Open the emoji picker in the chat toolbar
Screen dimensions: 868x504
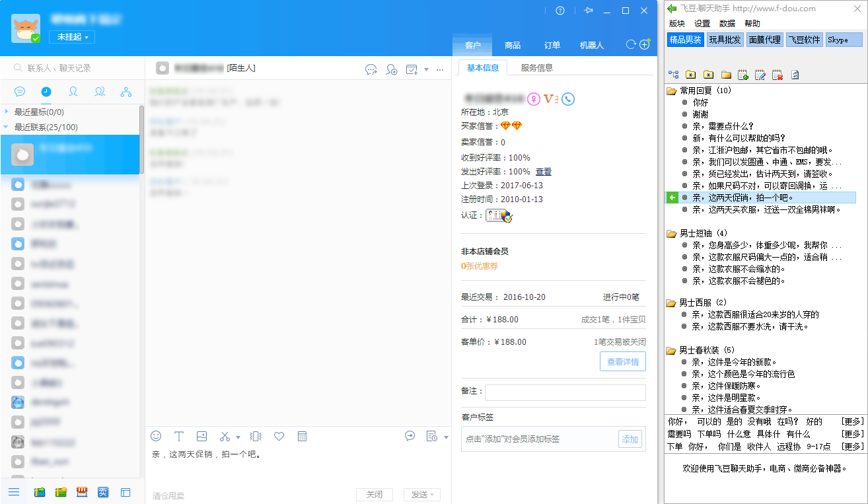tap(156, 436)
